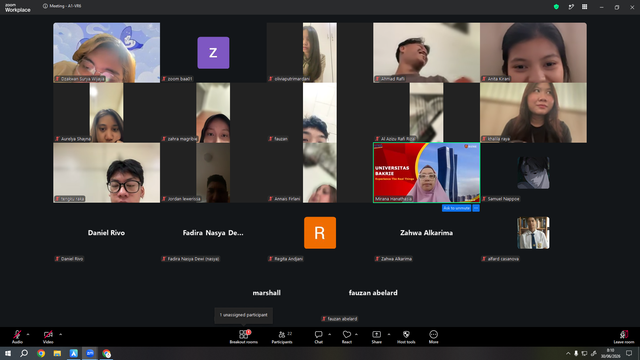Image resolution: width=640 pixels, height=360 pixels.
Task: Click the fauzan abelard name tile
Action: coord(373,293)
